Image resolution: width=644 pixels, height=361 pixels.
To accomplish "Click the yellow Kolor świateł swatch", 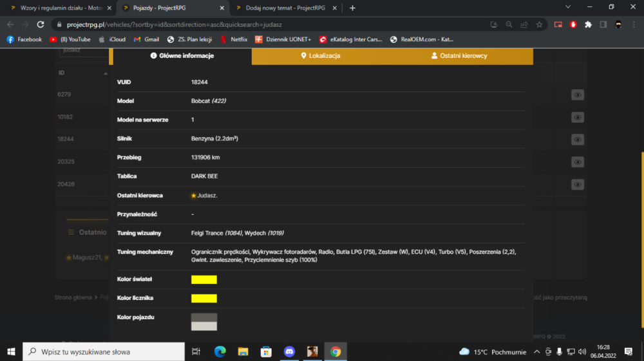I will (x=204, y=279).
